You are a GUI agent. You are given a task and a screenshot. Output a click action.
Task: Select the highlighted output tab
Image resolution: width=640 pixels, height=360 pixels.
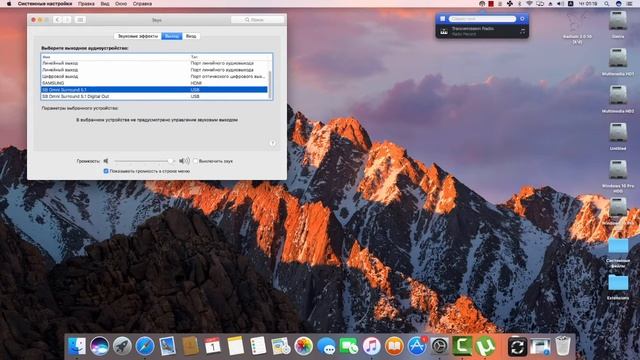coord(172,36)
